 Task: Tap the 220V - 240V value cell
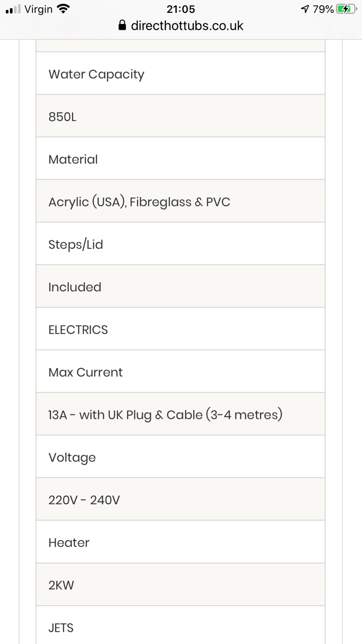(181, 500)
